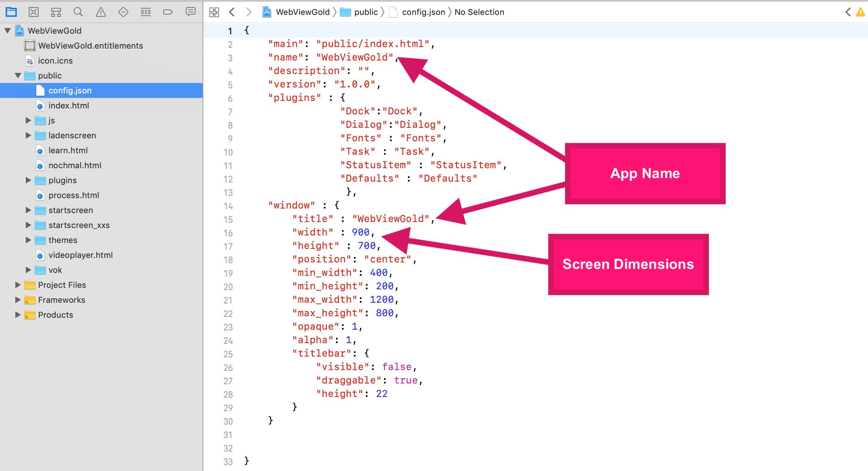Viewport: 868px width, 471px height.
Task: Expand the themes folder
Action: pos(28,240)
